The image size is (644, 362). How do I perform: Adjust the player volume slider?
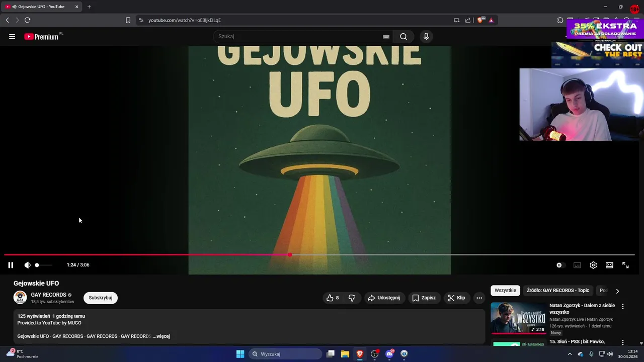(x=43, y=265)
